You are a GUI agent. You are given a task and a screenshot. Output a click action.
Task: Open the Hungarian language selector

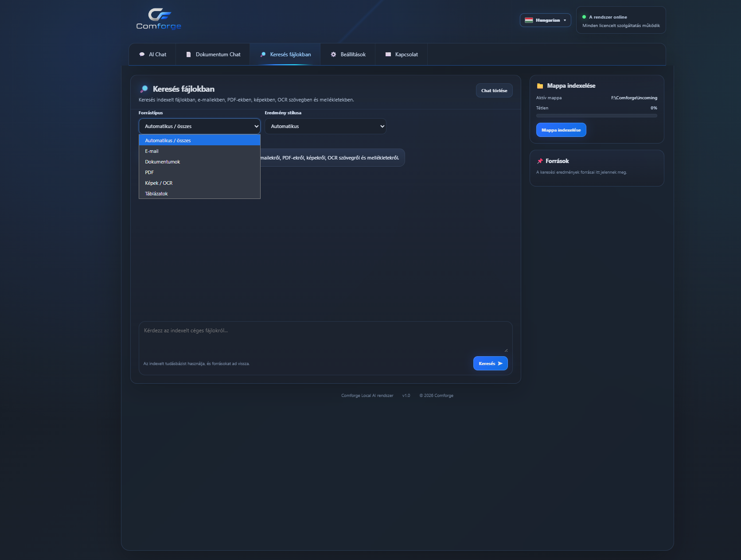[x=545, y=20]
